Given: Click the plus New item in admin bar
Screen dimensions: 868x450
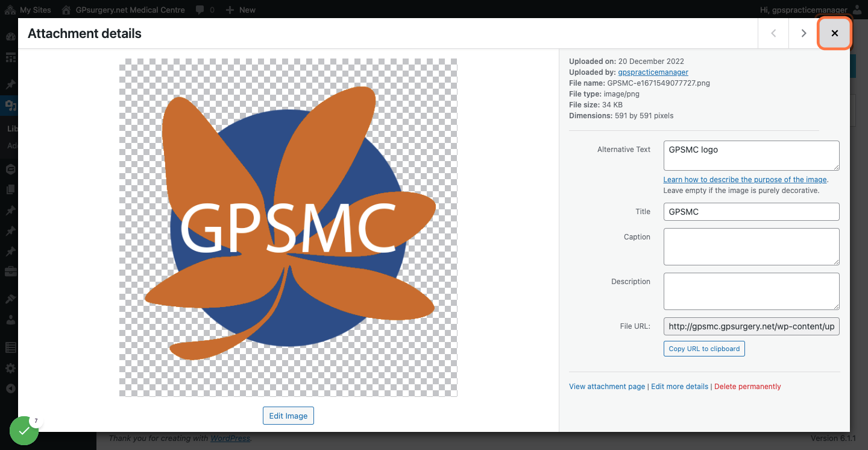Looking at the screenshot, I should pos(241,10).
